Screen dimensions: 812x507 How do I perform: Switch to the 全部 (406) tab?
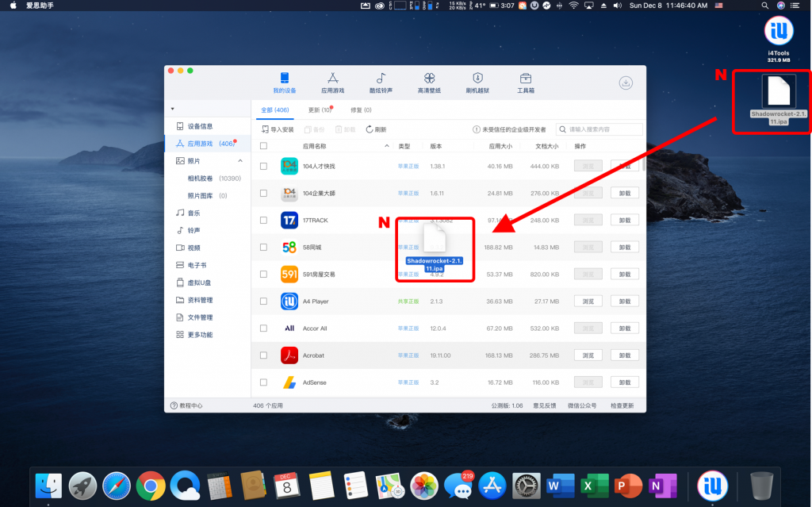coord(275,110)
